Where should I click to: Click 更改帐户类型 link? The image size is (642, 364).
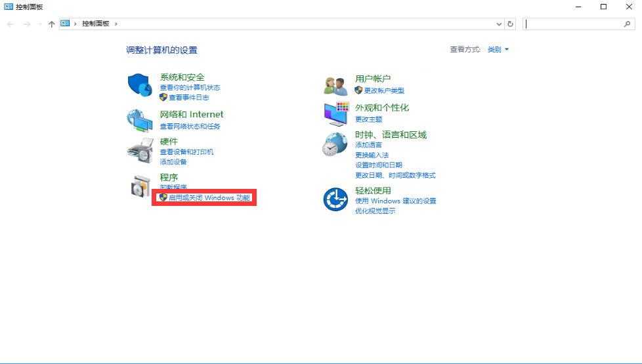click(x=385, y=91)
